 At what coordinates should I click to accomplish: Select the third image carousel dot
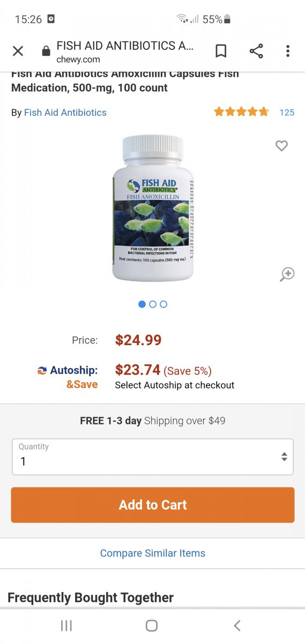[163, 304]
